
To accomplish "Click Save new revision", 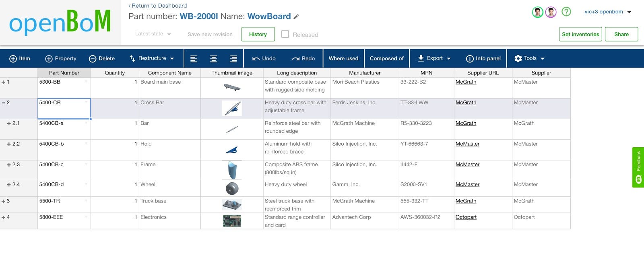I will pos(210,34).
